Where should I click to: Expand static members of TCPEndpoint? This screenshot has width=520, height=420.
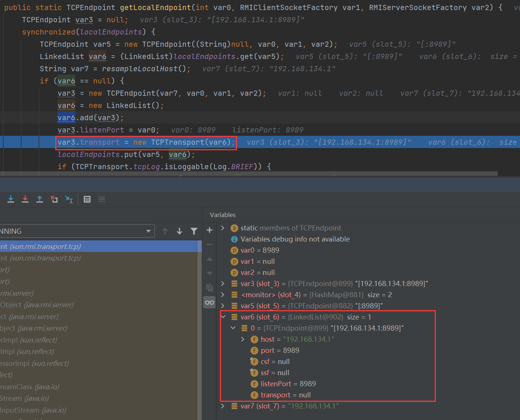point(223,228)
